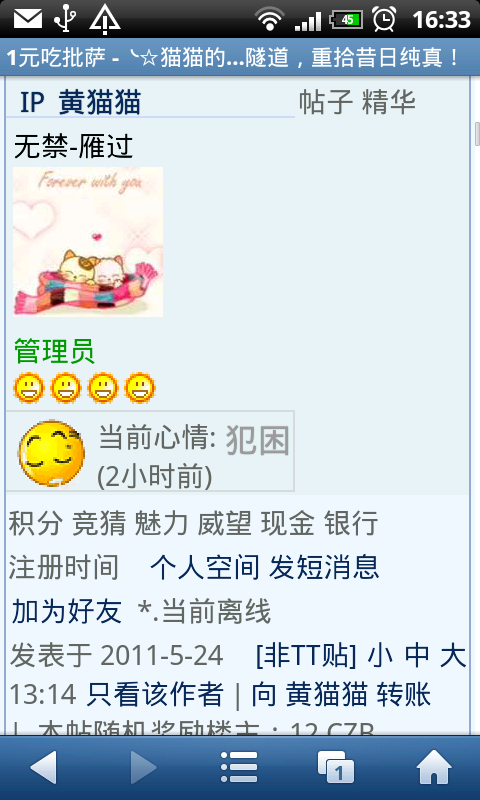480x800 pixels.
Task: Go to browser home page
Action: pyautogui.click(x=434, y=766)
